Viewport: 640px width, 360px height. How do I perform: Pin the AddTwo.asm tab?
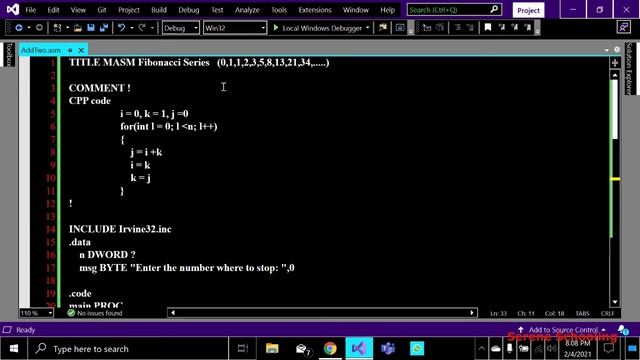pos(70,50)
